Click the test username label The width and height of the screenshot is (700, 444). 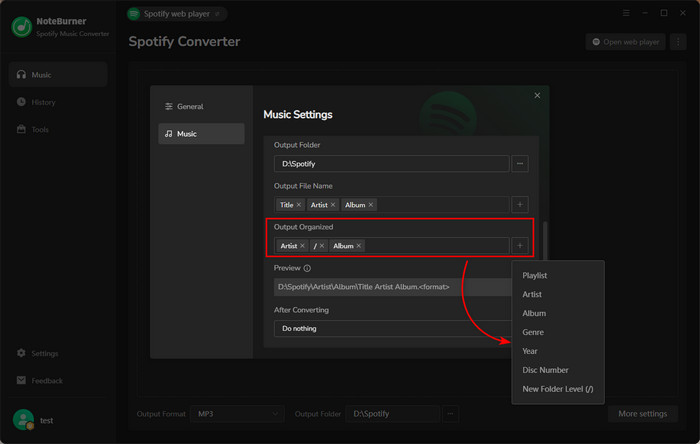[46, 420]
